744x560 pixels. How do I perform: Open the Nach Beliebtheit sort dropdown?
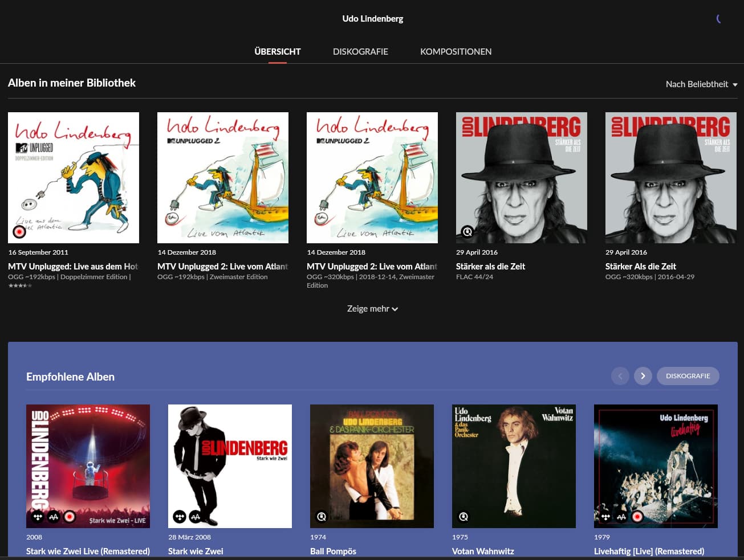(x=701, y=84)
